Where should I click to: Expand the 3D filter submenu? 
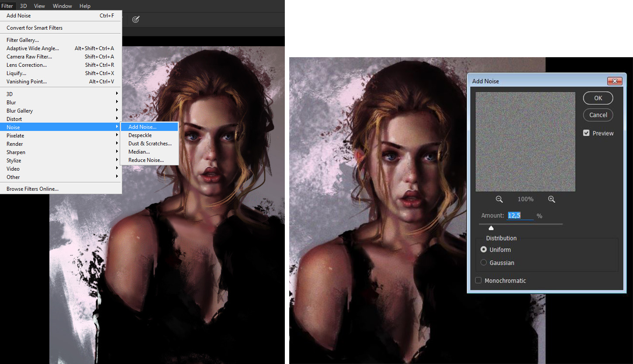click(61, 94)
